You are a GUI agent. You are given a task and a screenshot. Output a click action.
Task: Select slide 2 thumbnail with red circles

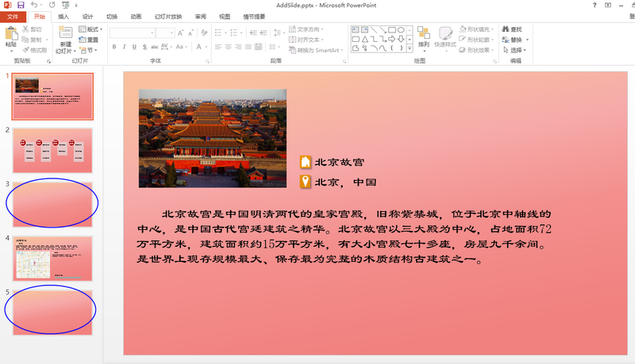(x=52, y=151)
